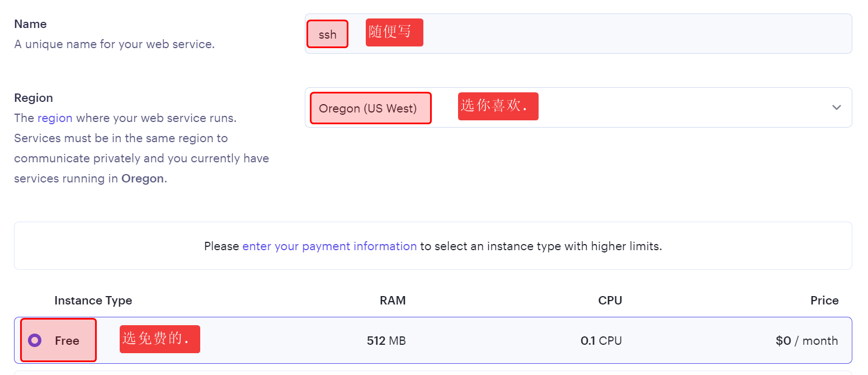This screenshot has width=868, height=375.
Task: Click the Instance Type column header
Action: pos(93,301)
